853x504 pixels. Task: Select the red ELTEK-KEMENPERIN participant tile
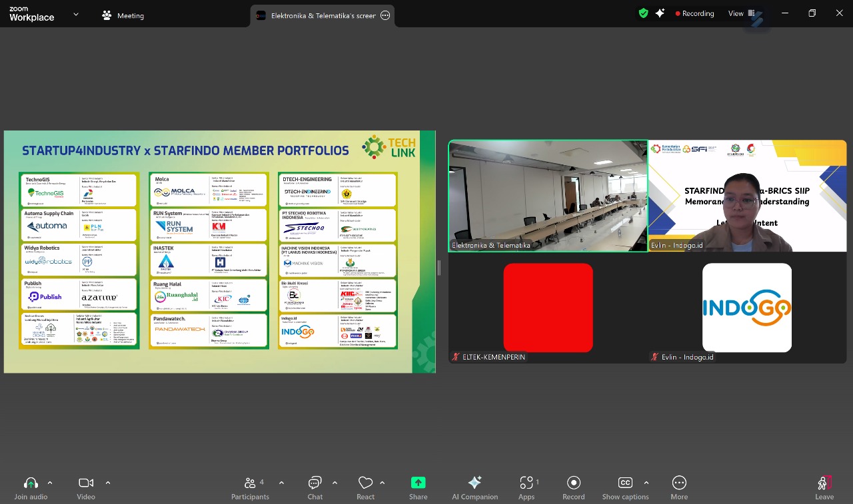click(548, 308)
